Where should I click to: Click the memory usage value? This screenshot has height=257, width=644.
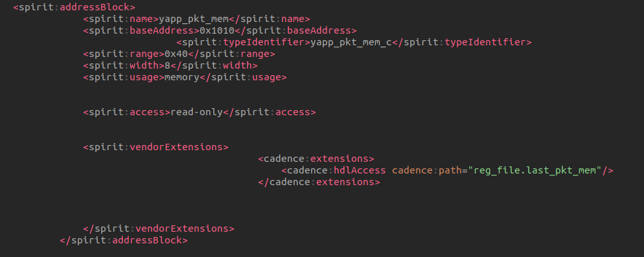[x=182, y=77]
